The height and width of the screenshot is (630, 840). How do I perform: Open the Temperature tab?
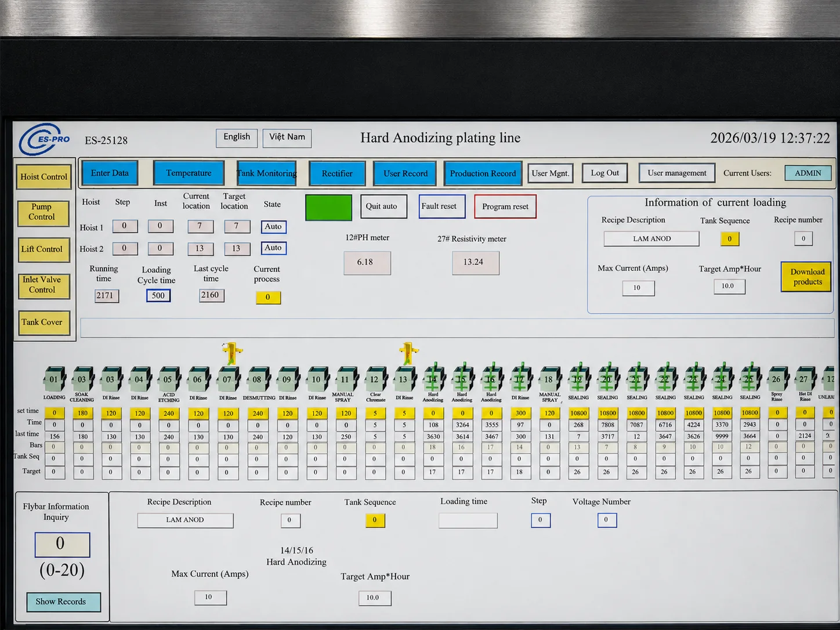(x=189, y=173)
